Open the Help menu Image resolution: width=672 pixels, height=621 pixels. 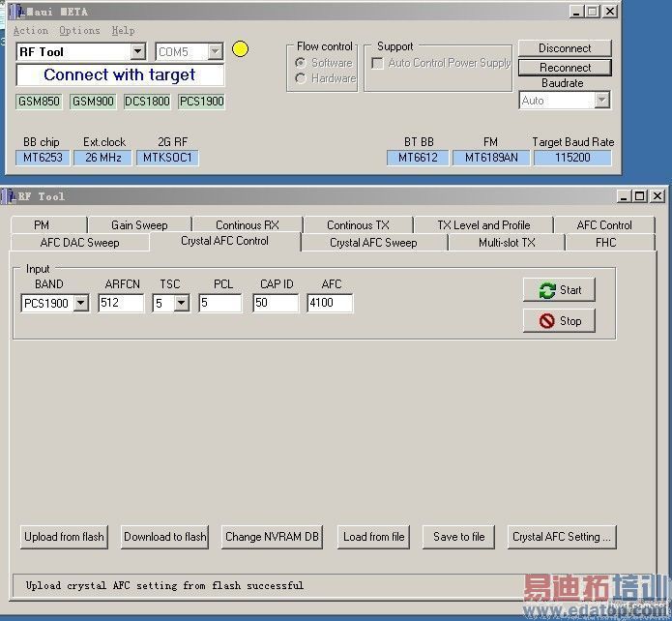point(123,31)
